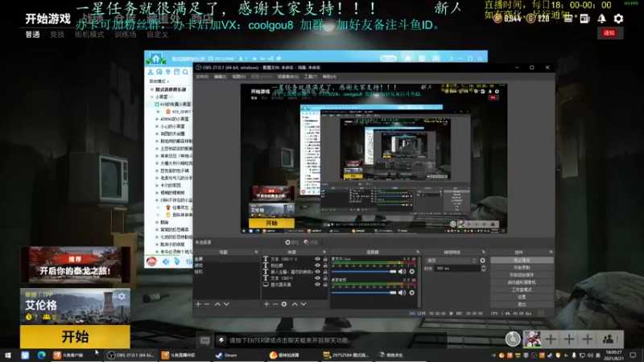Toggle visibility of 文本 (GDI+) 2 source

pyautogui.click(x=317, y=259)
